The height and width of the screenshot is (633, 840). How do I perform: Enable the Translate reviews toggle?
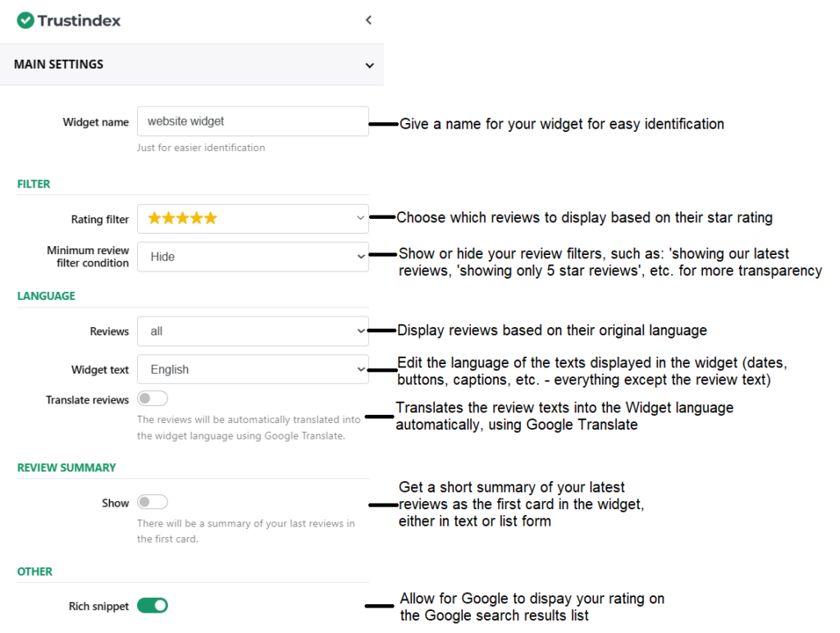coord(153,399)
